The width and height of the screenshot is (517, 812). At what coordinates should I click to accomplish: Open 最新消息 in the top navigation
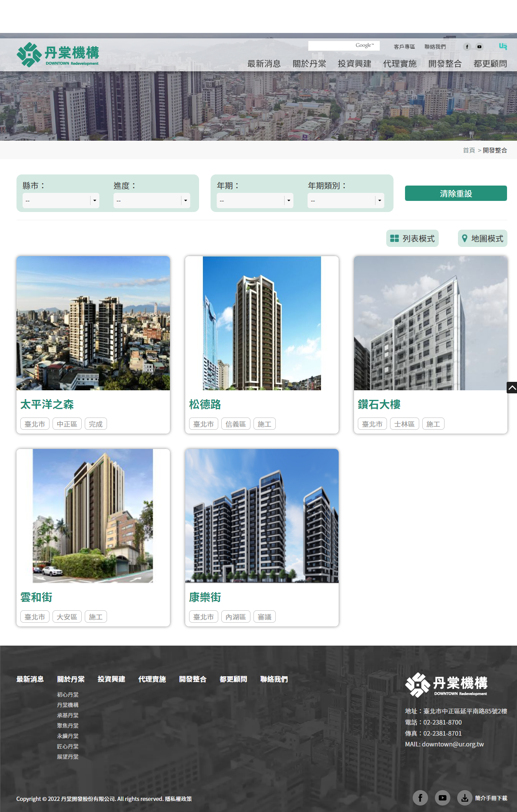coord(264,64)
